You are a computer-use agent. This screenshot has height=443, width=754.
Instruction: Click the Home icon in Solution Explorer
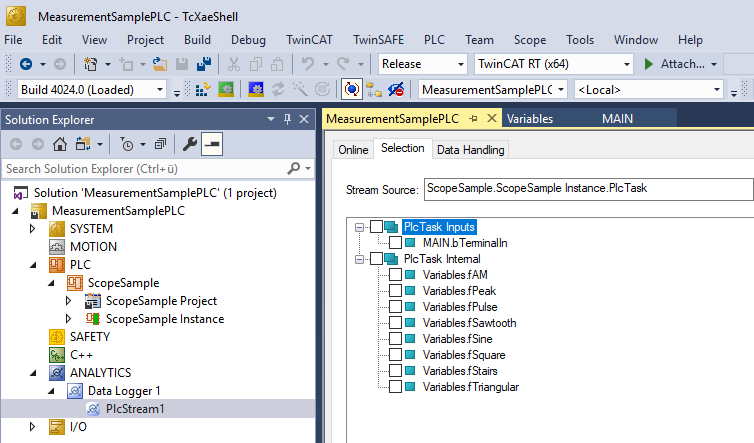point(60,144)
